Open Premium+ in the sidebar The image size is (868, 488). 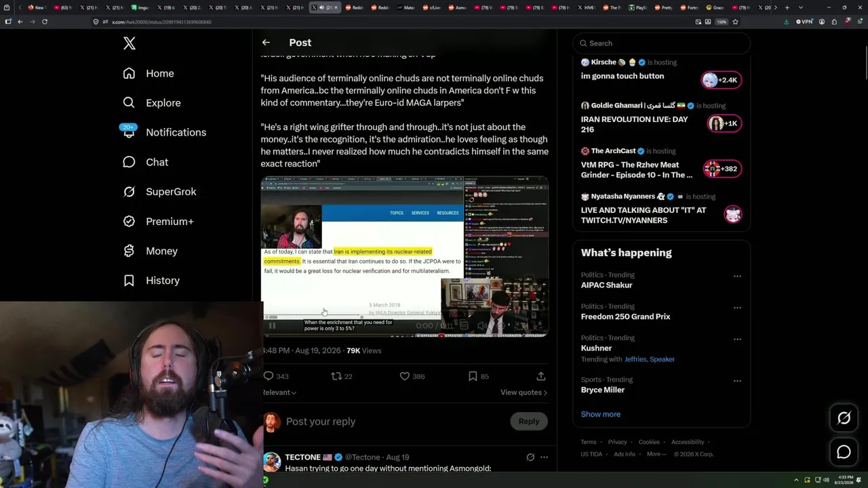(158, 221)
